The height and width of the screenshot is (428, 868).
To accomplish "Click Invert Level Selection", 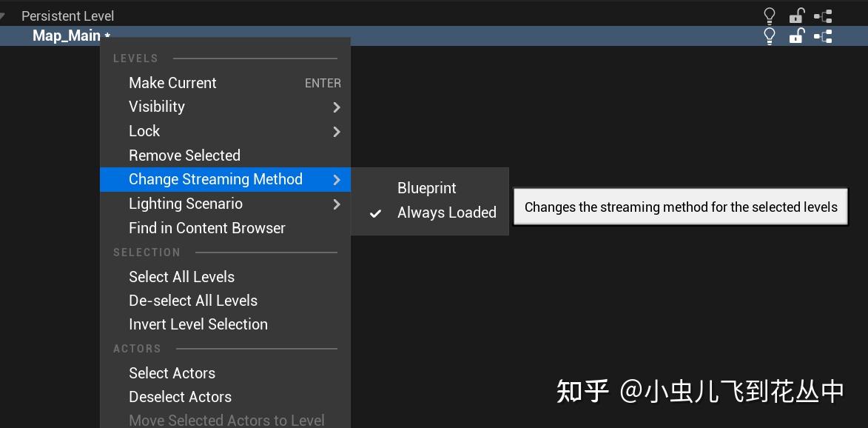I will click(x=198, y=324).
